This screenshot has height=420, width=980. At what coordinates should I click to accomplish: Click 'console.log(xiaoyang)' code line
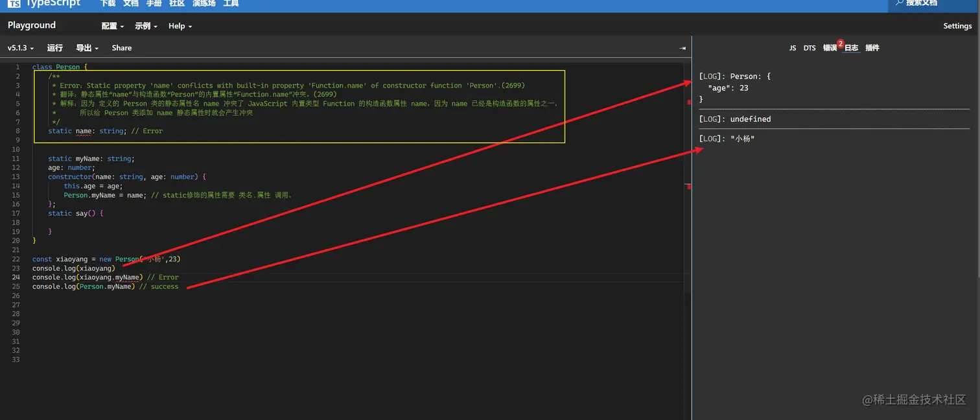(x=74, y=268)
